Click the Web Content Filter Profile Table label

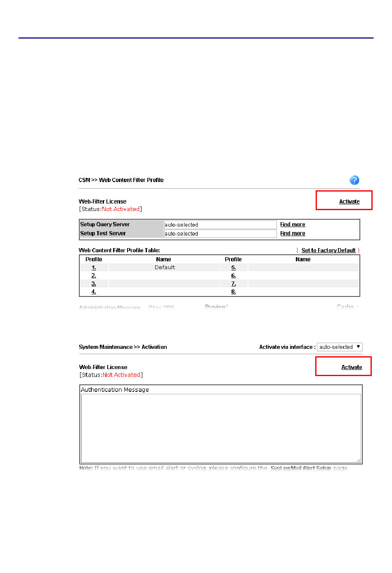point(119,250)
